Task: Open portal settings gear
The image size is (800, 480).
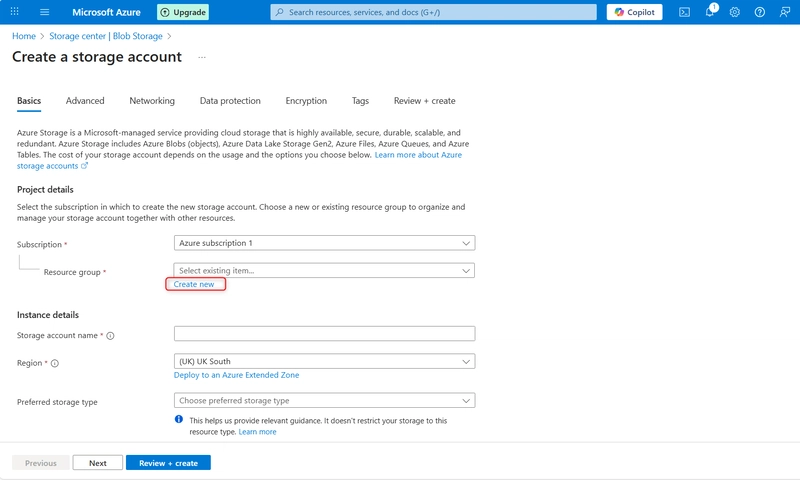Action: point(735,12)
